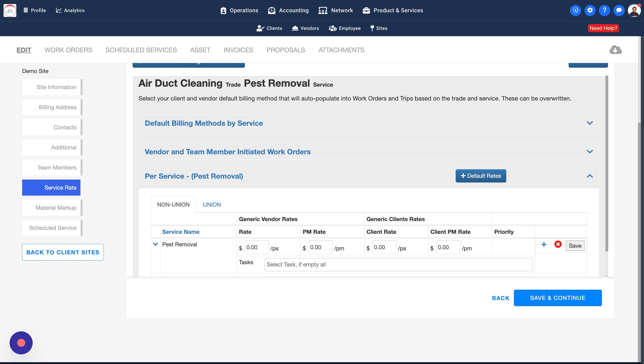Click the circular download arrow icon
The height and width of the screenshot is (364, 644).
pos(575,10)
